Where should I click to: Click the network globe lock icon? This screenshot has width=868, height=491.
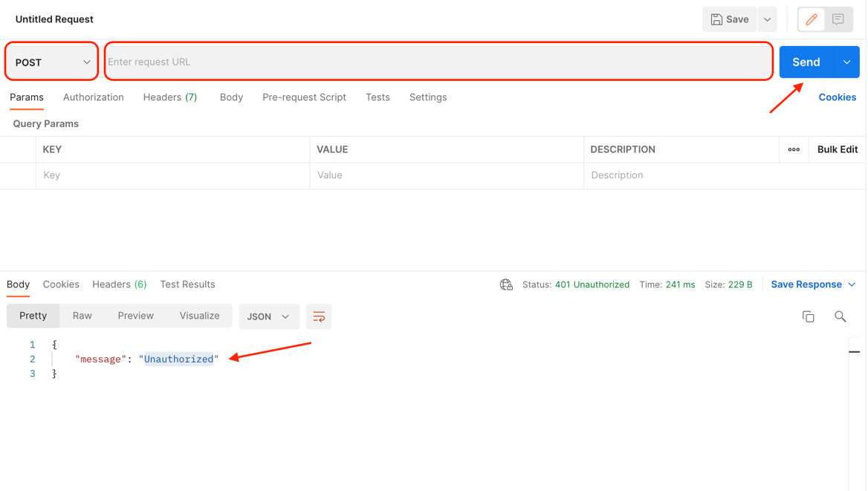tap(506, 284)
